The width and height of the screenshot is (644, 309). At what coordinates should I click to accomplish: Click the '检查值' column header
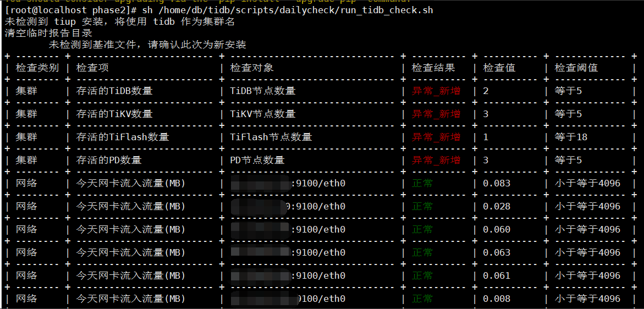pos(499,68)
